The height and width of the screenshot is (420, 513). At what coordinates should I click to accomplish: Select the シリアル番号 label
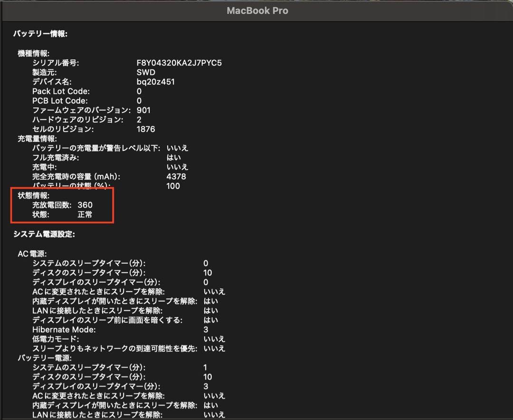tap(56, 63)
